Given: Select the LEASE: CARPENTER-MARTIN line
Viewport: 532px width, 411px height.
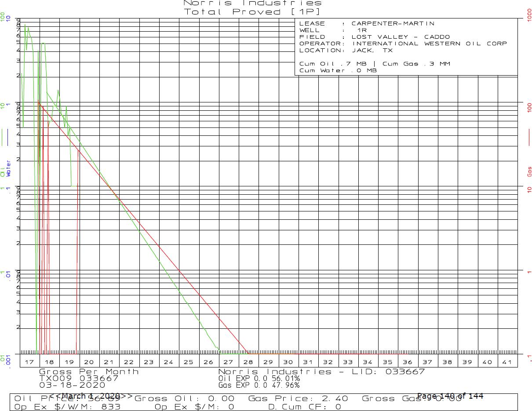Looking at the screenshot, I should pyautogui.click(x=367, y=24).
